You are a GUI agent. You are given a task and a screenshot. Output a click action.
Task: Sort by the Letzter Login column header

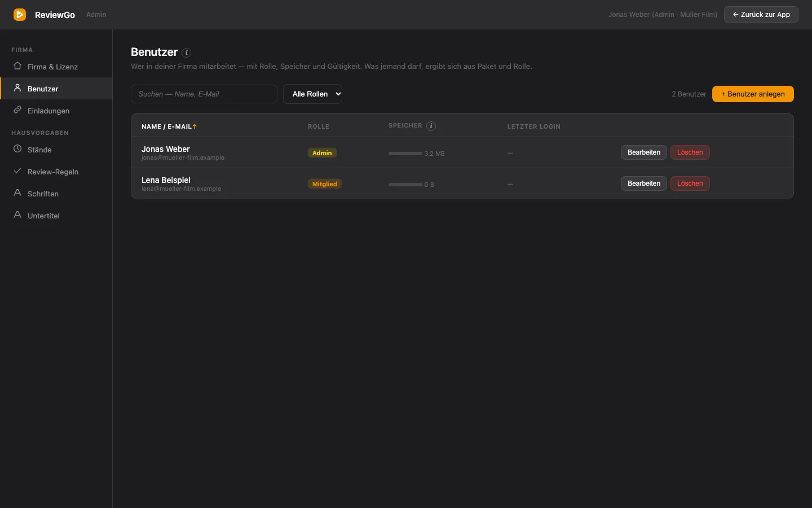[534, 126]
